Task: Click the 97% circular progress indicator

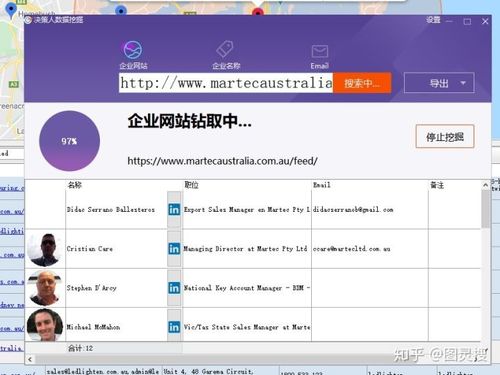Action: (69, 141)
